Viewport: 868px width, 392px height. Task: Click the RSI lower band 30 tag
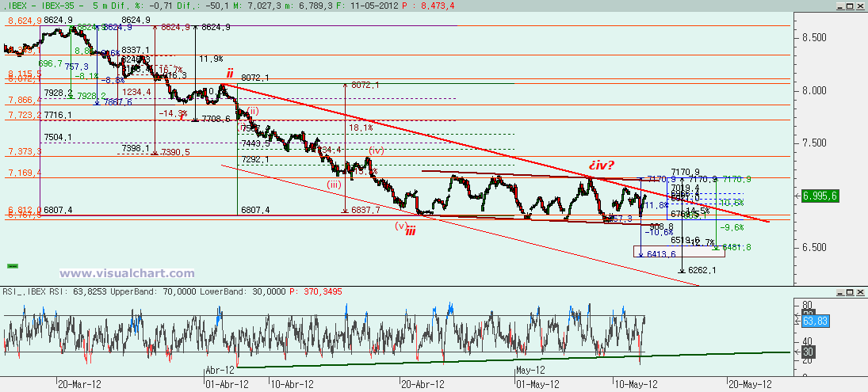tap(808, 352)
